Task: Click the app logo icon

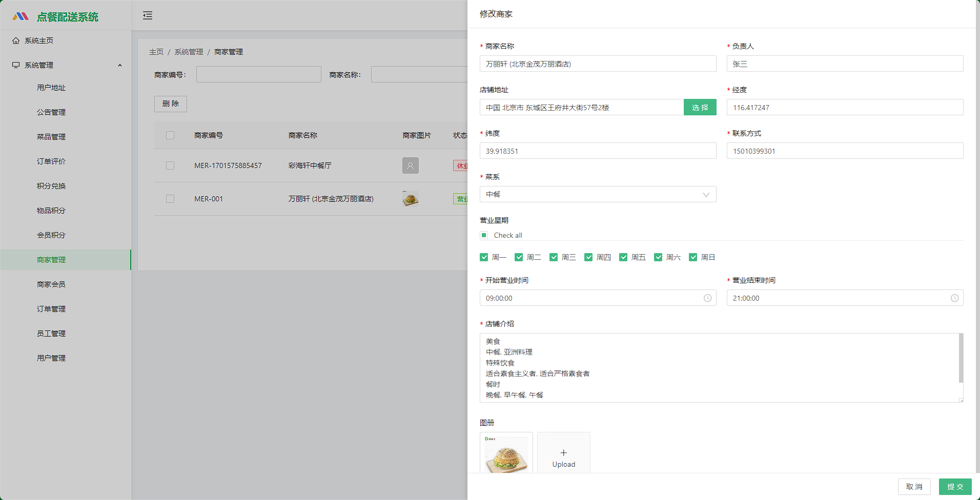Action: (x=21, y=16)
